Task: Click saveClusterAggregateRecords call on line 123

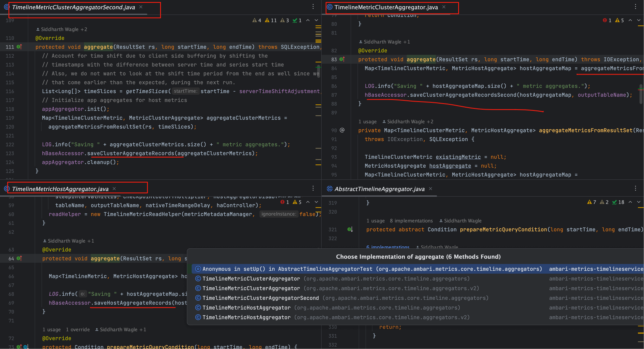Action: click(131, 153)
